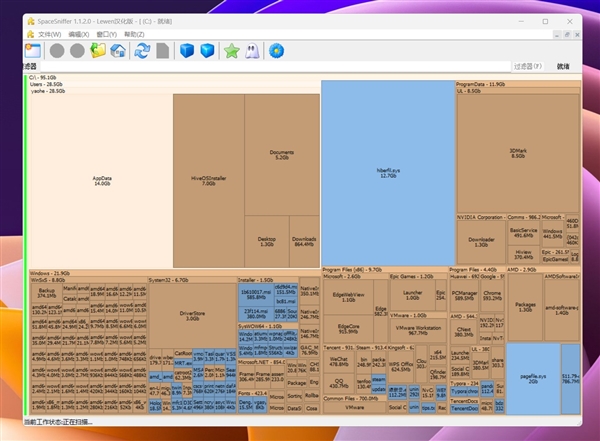Click the New view toolbar icon

point(32,50)
